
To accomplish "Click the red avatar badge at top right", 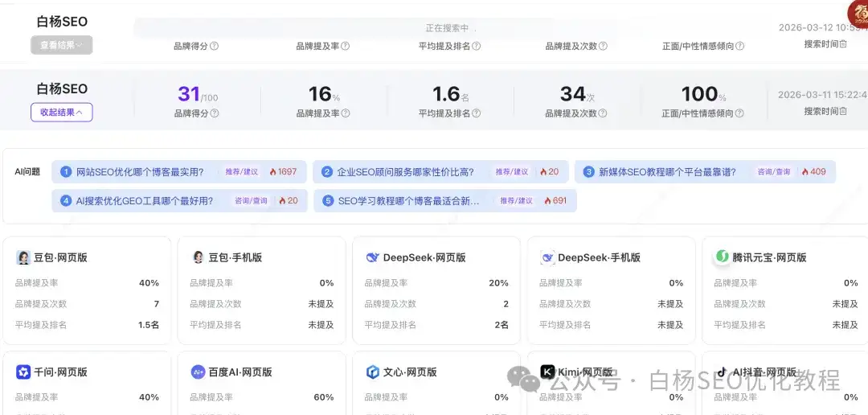I will 858,12.
